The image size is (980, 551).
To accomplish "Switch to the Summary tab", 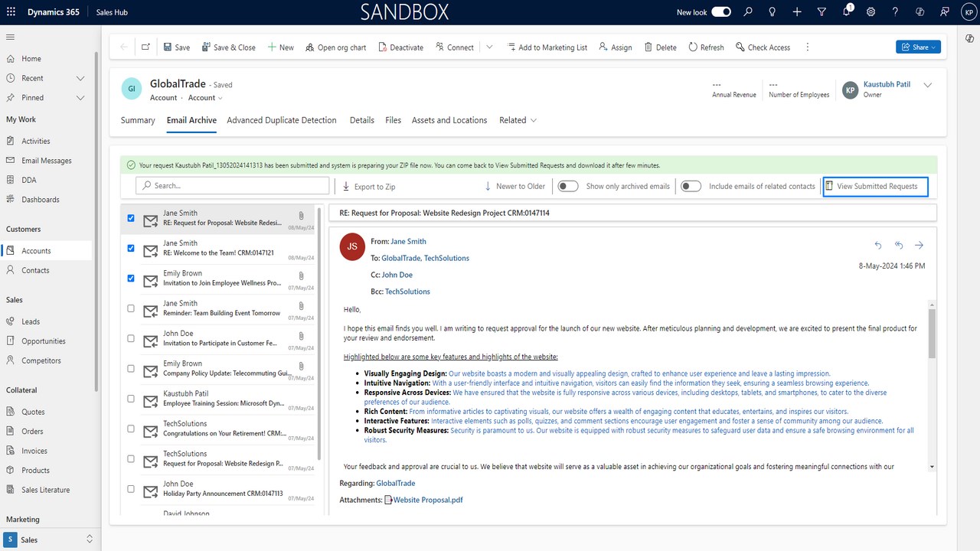I will 138,120.
